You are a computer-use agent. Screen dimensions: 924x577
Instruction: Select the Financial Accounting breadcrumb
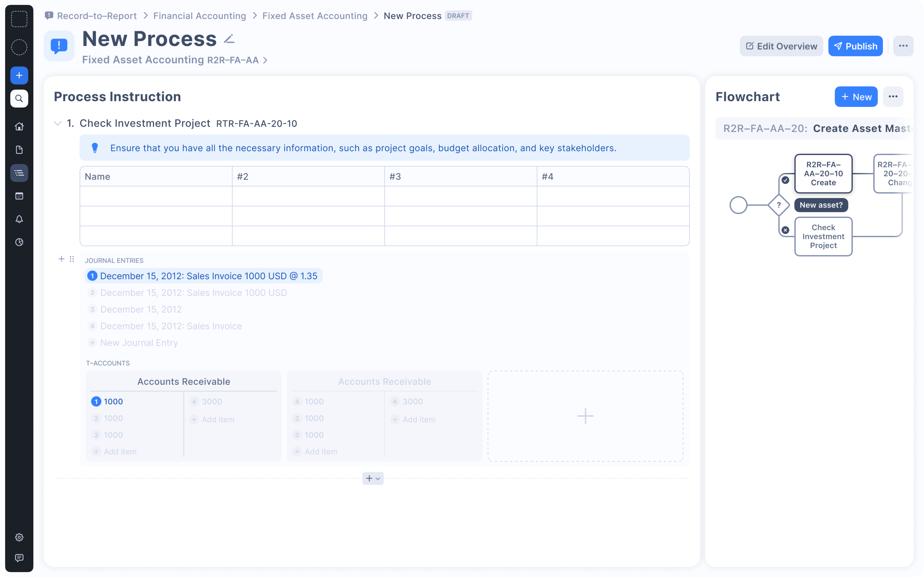pyautogui.click(x=199, y=16)
